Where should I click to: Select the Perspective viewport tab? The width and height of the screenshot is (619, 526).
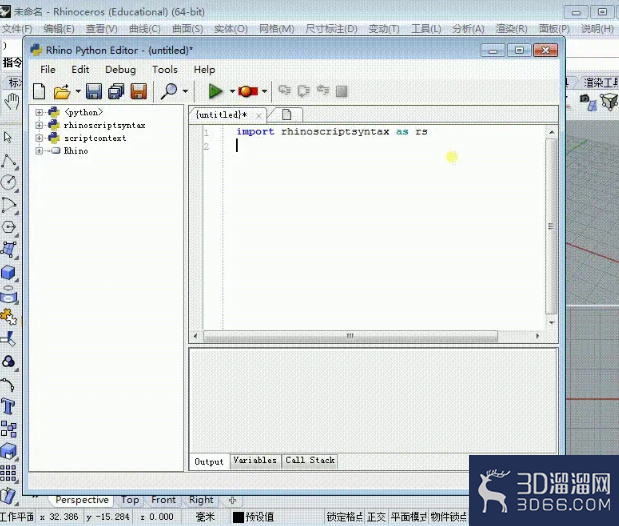(x=81, y=500)
